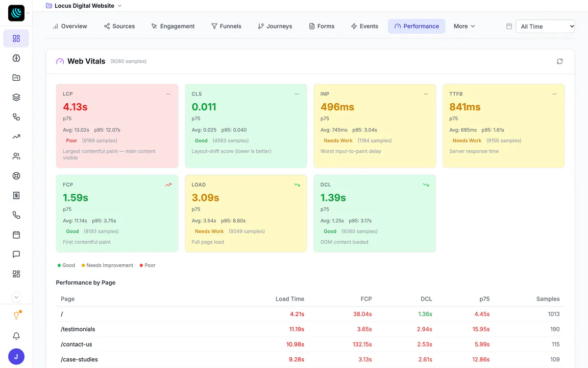The height and width of the screenshot is (368, 588).
Task: Open the /case-studies page row
Action: 310,359
